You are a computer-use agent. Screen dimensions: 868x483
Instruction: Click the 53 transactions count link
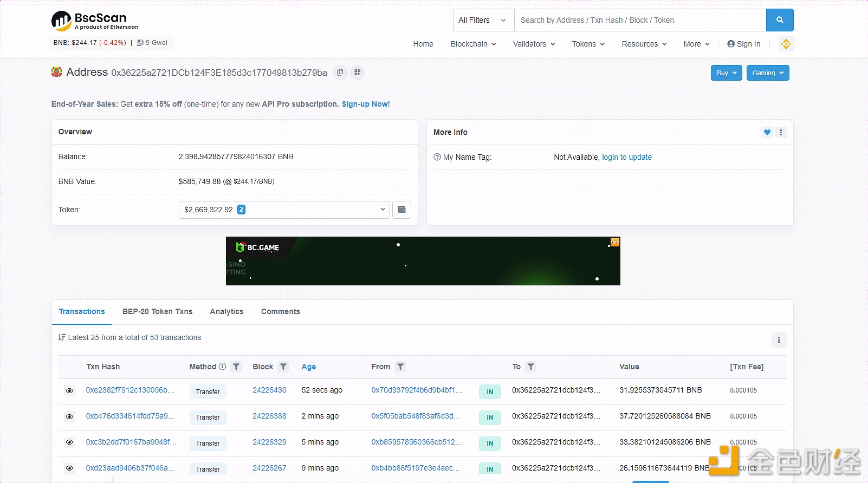pos(154,337)
